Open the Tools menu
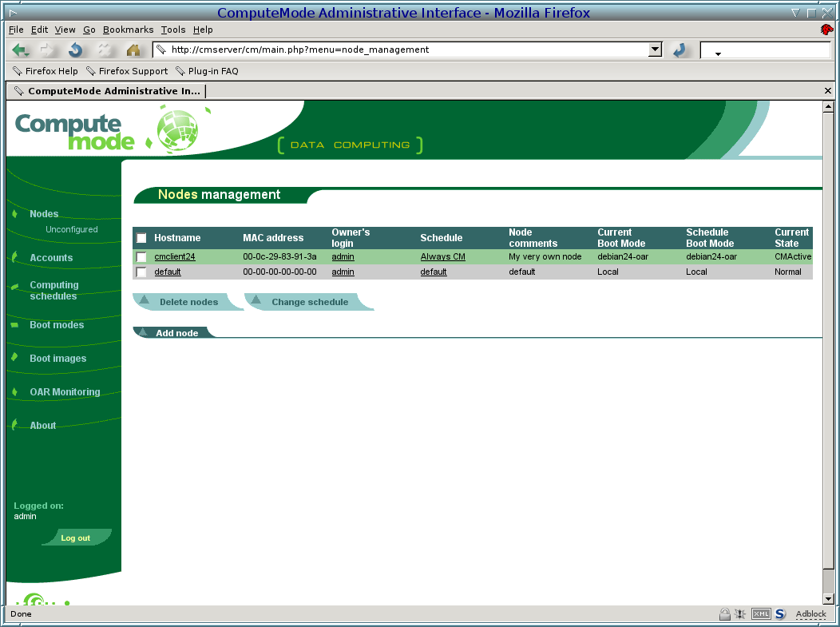840x627 pixels. (x=173, y=30)
